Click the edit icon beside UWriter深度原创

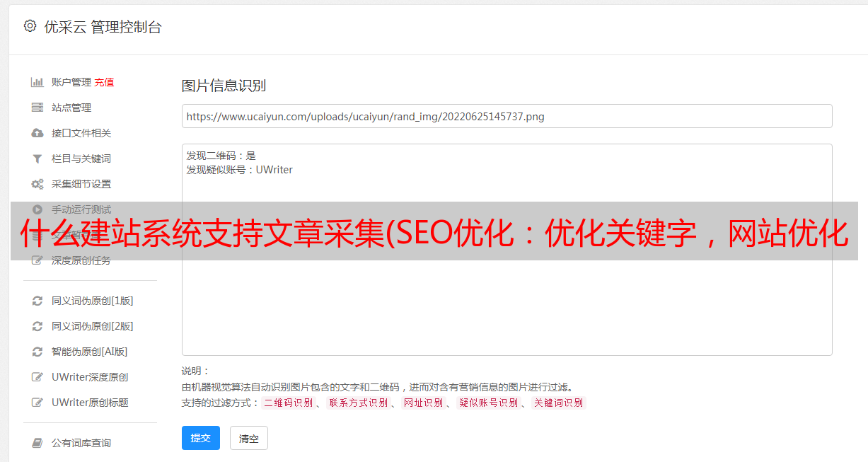[37, 377]
